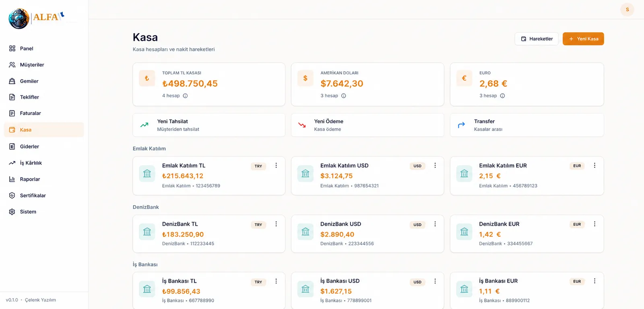644x309 pixels.
Task: Click the blue arrow icon on Transfer
Action: [x=461, y=125]
